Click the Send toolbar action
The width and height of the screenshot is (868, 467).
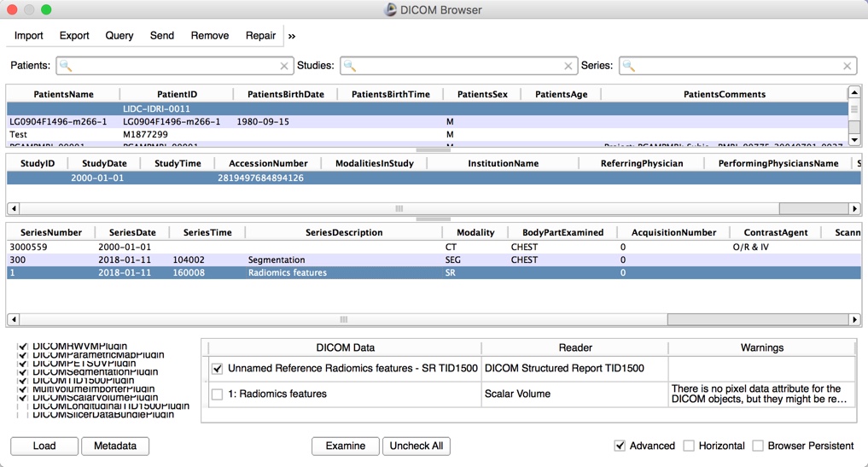(161, 36)
